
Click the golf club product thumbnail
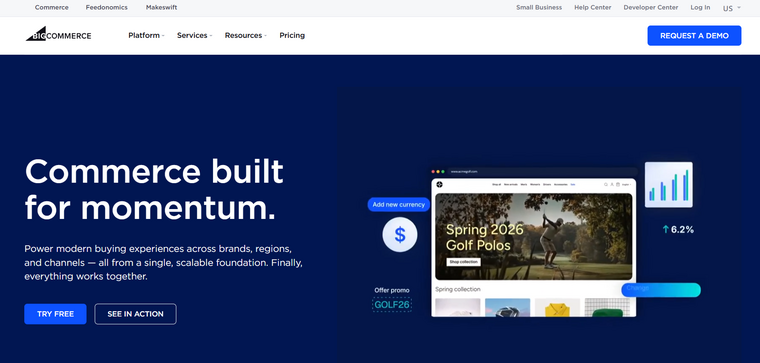pyautogui.click(x=507, y=307)
